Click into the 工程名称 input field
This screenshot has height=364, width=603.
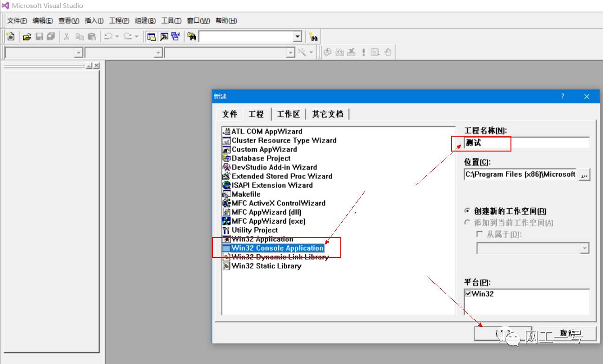pyautogui.click(x=527, y=143)
